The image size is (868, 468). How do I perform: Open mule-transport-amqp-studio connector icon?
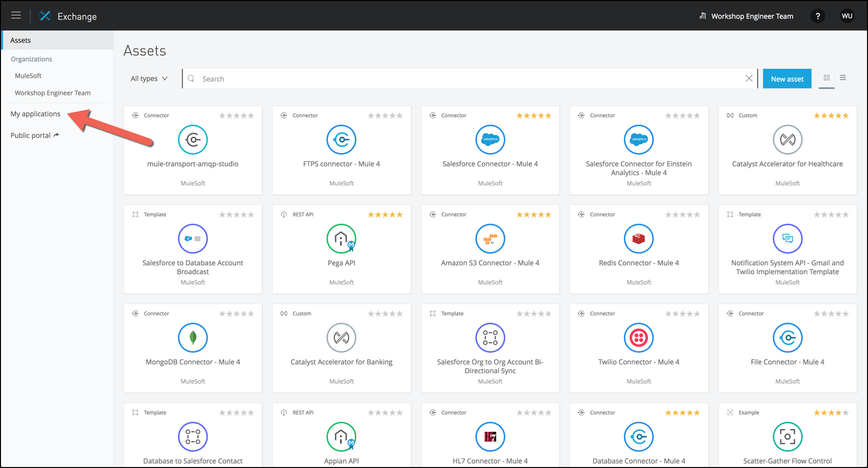click(x=193, y=140)
